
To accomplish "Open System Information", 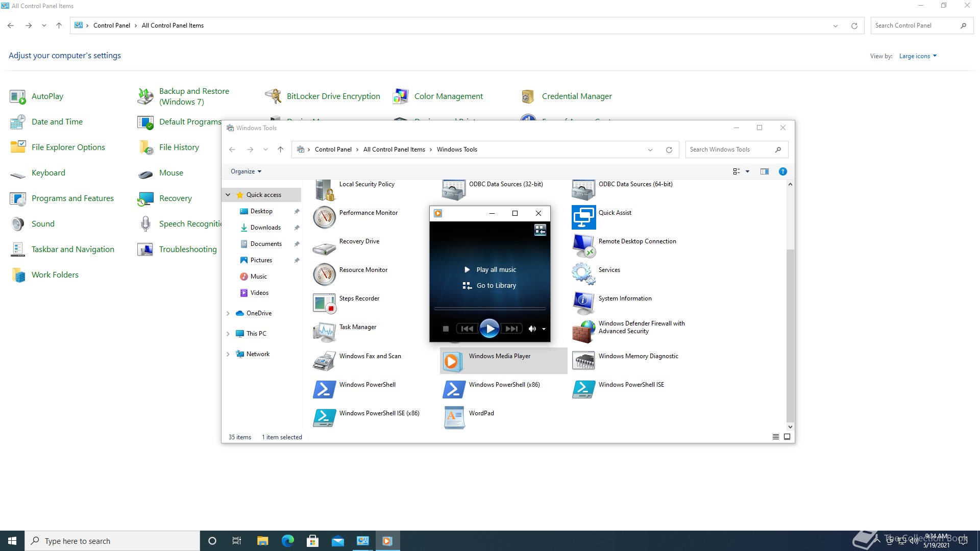I will click(612, 303).
